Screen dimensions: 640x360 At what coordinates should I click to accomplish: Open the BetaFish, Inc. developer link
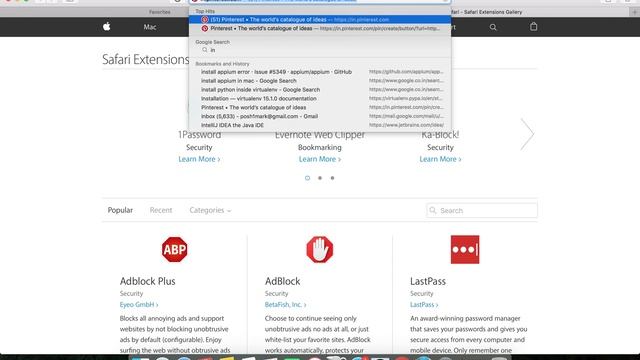[285, 304]
